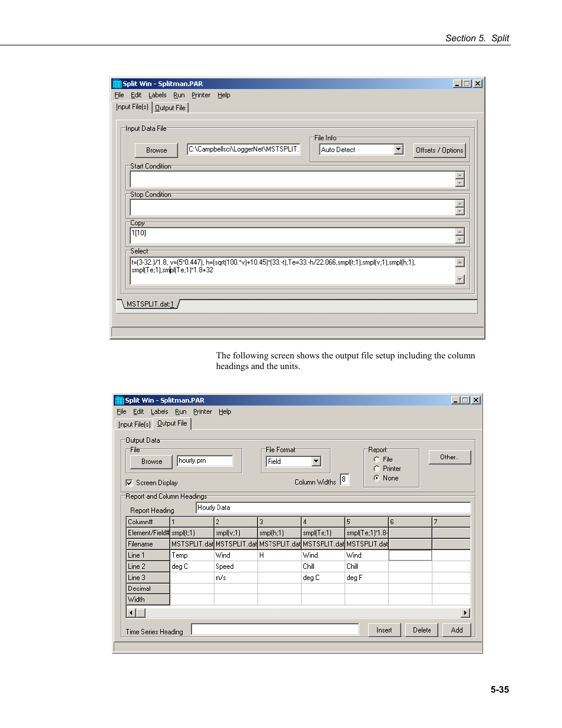
Task: Open File menu in upper Split Win window
Action: [119, 95]
